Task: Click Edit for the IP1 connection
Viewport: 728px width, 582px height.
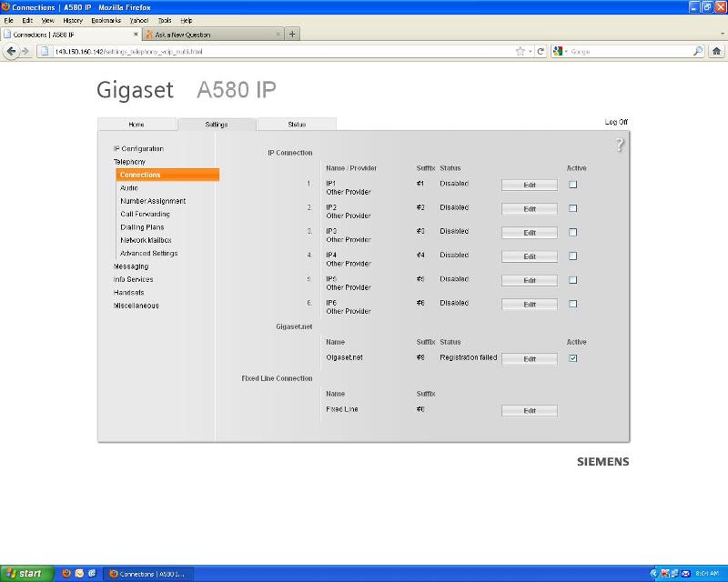Action: tap(530, 185)
